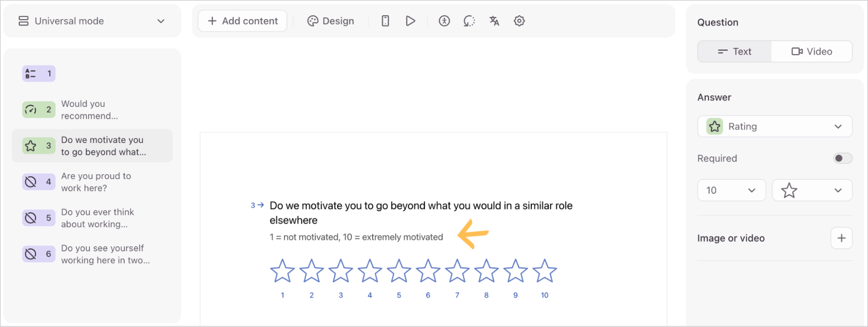
Task: Toggle the Required switch
Action: pos(842,159)
